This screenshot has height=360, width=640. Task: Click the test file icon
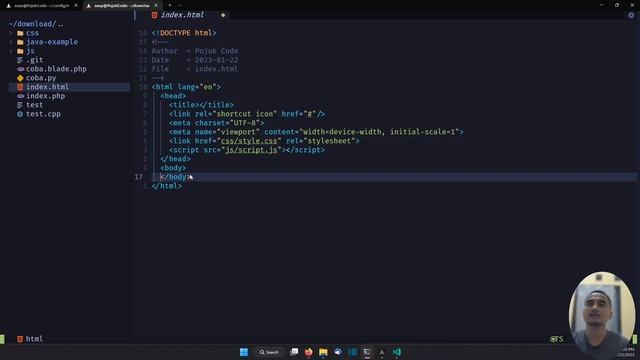20,105
